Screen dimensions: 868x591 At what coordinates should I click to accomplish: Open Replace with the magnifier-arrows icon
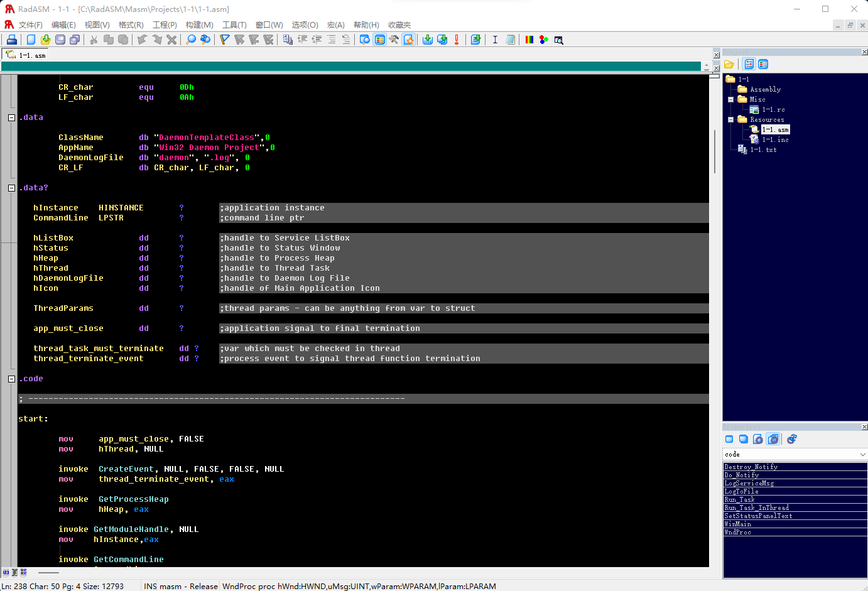pyautogui.click(x=205, y=40)
